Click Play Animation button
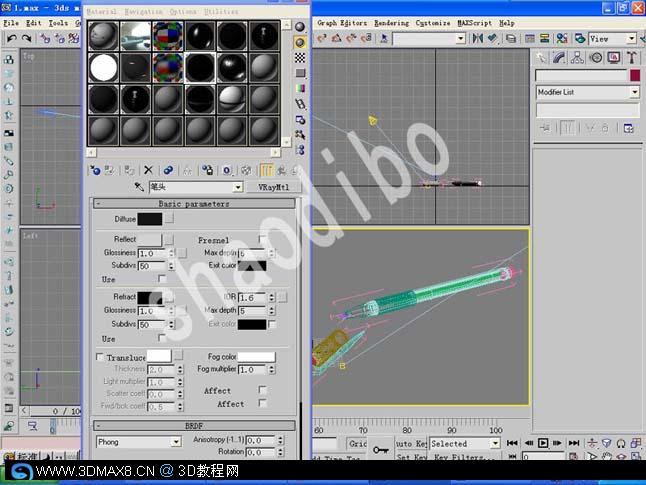Viewport: 646px width, 485px height. click(543, 443)
